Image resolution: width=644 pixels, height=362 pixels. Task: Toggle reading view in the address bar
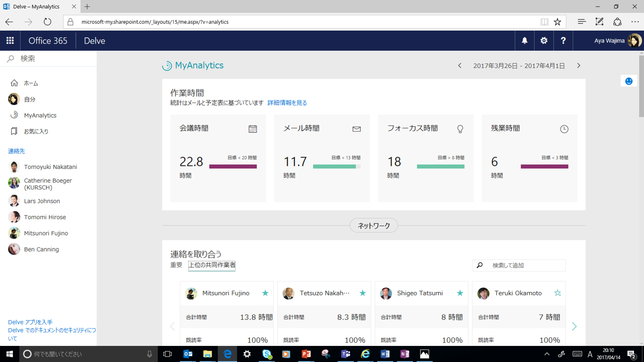544,22
